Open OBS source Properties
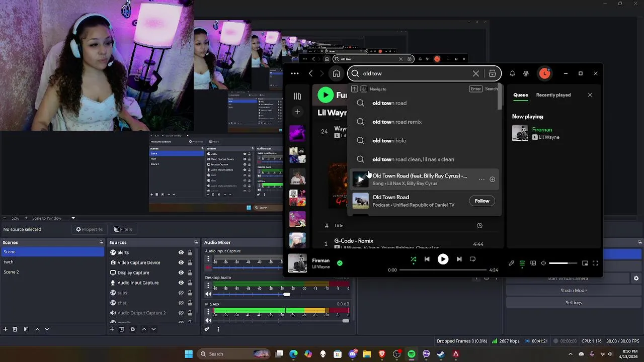644x362 pixels. 89,229
